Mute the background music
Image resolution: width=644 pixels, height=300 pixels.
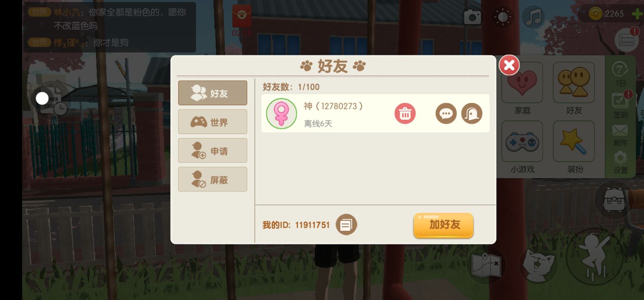pyautogui.click(x=533, y=17)
